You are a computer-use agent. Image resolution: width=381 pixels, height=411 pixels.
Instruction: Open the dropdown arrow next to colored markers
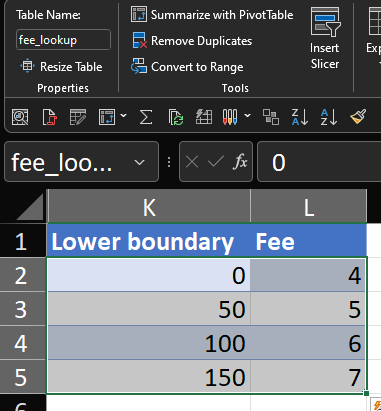tap(247, 116)
